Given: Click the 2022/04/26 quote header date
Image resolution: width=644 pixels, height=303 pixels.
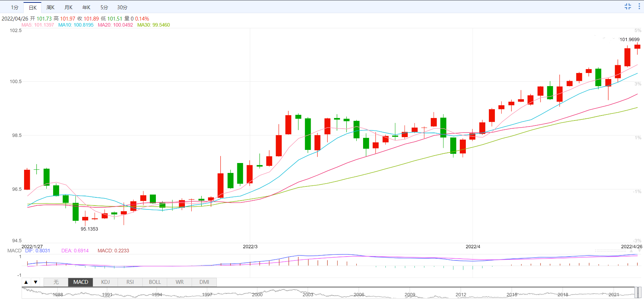Looking at the screenshot, I should click(15, 19).
